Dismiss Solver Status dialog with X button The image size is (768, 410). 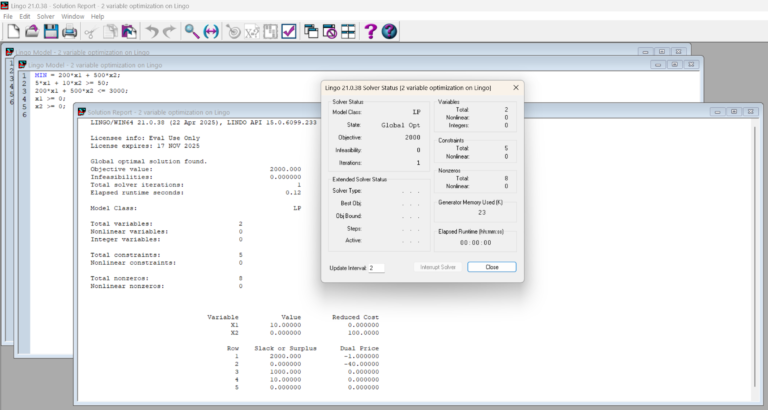click(x=516, y=88)
